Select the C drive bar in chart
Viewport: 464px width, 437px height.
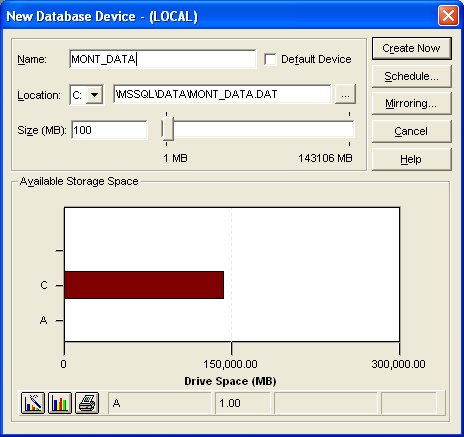[x=144, y=285]
